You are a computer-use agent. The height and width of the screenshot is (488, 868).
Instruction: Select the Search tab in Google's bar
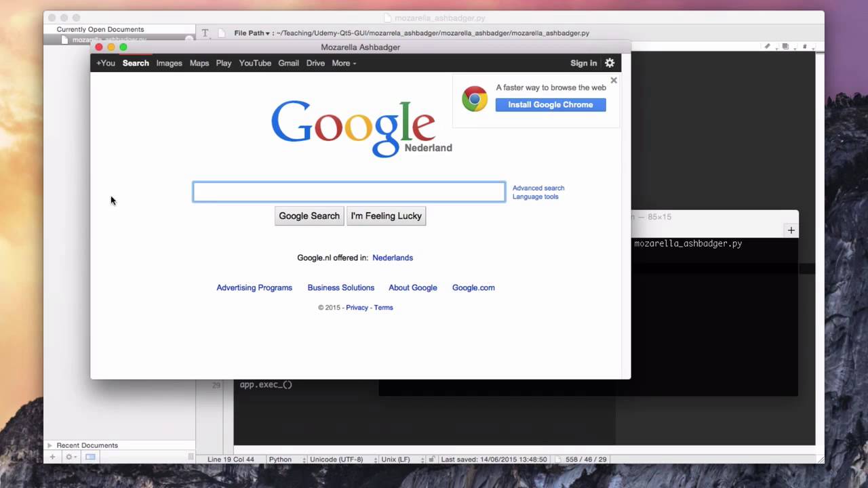(x=136, y=63)
